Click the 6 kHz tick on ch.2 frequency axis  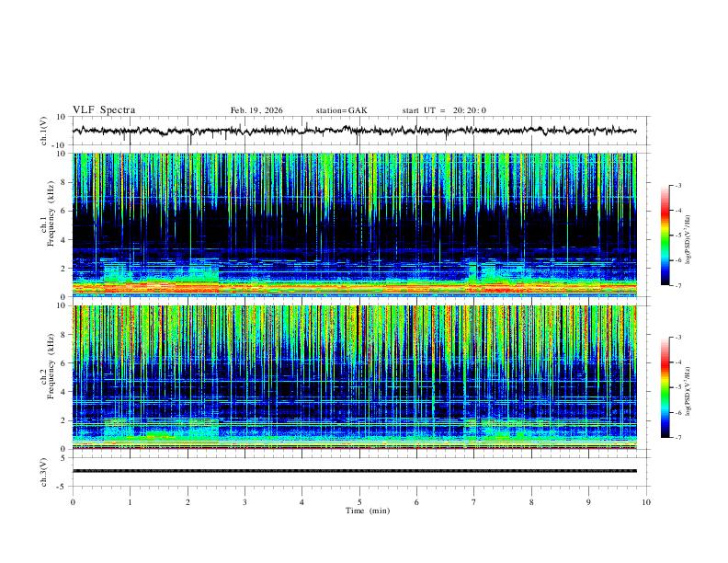click(63, 363)
